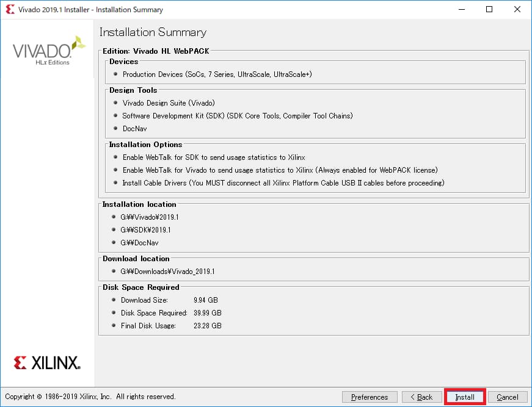
Task: Select the Final Disk Usage value 23.28 GB
Action: (x=207, y=326)
